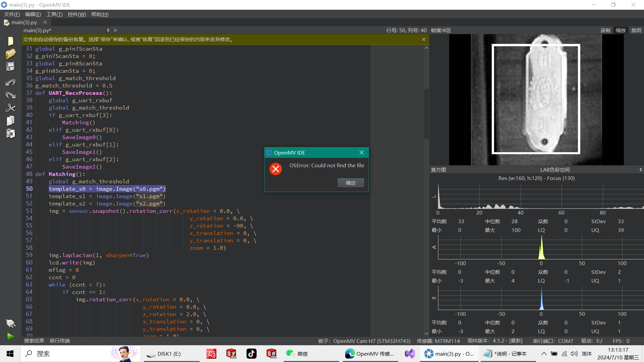644x362 pixels.
Task: Click the 驱动: E:/ status entry
Action: (592, 341)
